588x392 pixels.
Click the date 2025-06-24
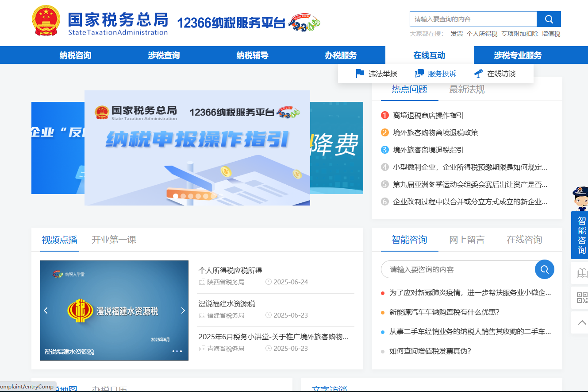(x=291, y=282)
